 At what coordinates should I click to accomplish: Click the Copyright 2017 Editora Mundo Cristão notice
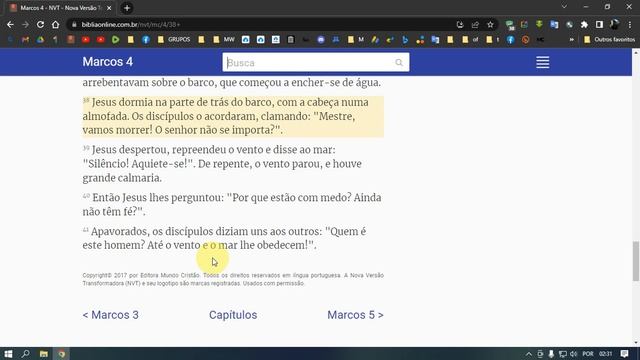point(233,279)
